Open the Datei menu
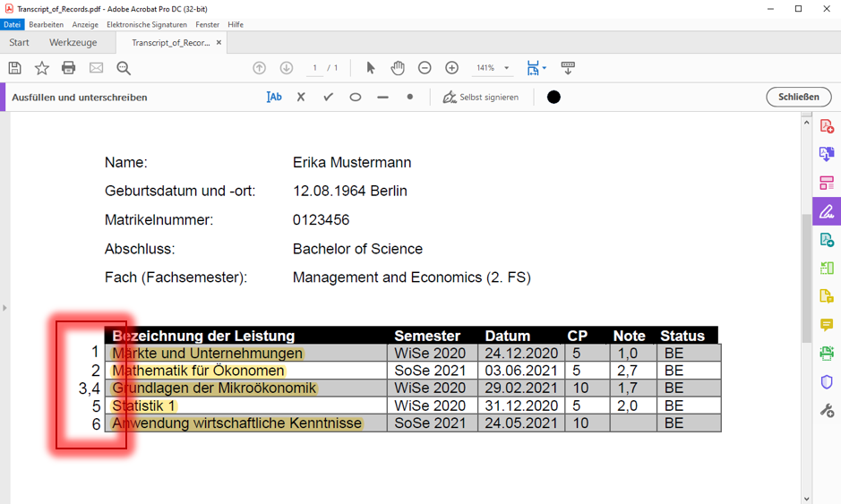The image size is (841, 504). [12, 25]
